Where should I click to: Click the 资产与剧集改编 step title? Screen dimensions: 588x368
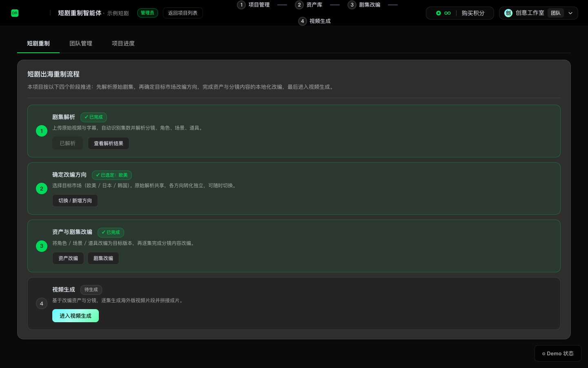click(72, 232)
